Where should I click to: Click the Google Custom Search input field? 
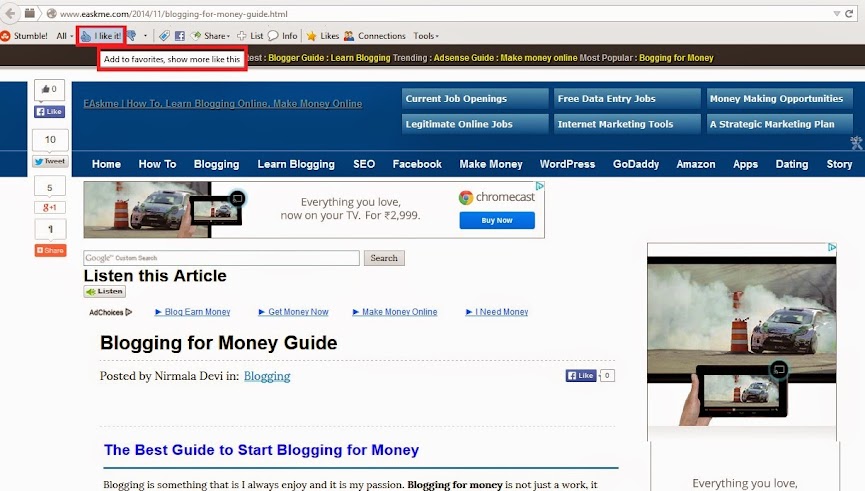(x=222, y=258)
